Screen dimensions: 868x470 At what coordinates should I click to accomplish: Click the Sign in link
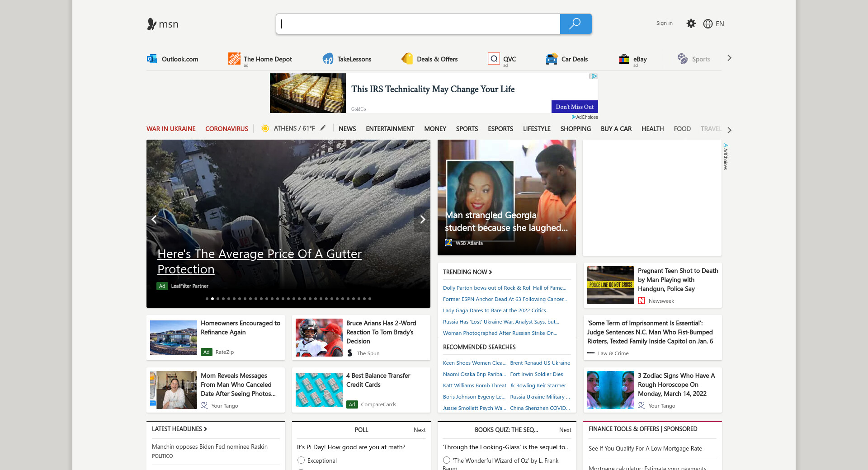click(664, 23)
